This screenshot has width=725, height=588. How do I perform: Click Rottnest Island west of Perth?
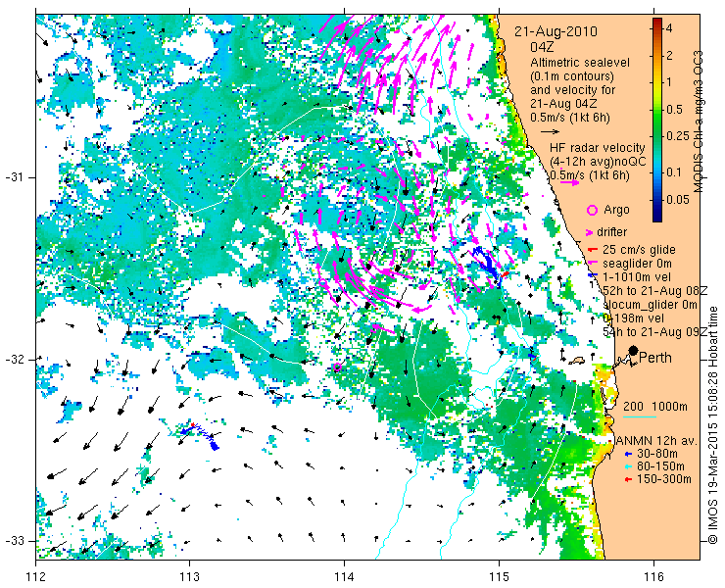tap(576, 360)
